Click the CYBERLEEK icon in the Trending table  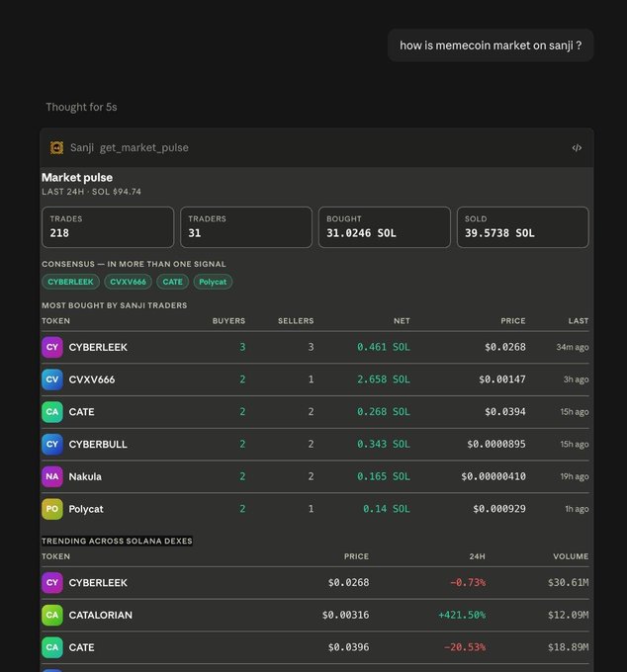click(x=52, y=583)
